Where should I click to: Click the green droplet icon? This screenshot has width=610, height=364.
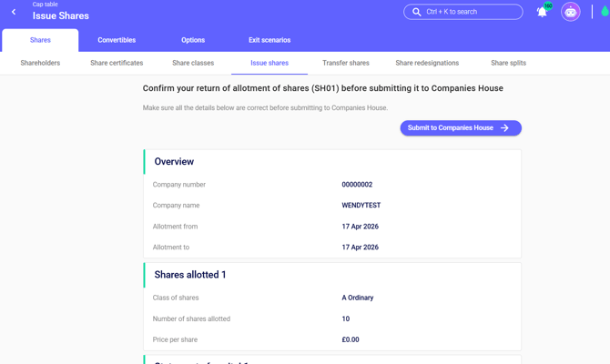605,12
